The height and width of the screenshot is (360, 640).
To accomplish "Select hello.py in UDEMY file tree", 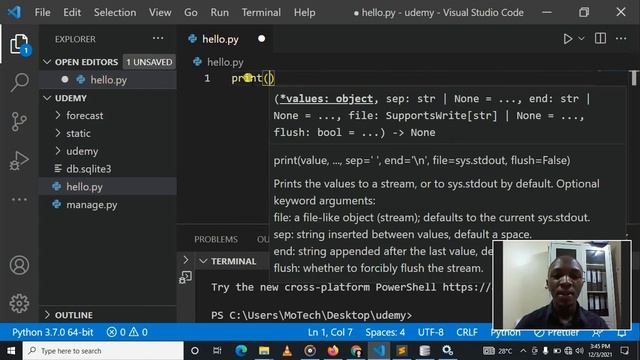I will (108, 187).
